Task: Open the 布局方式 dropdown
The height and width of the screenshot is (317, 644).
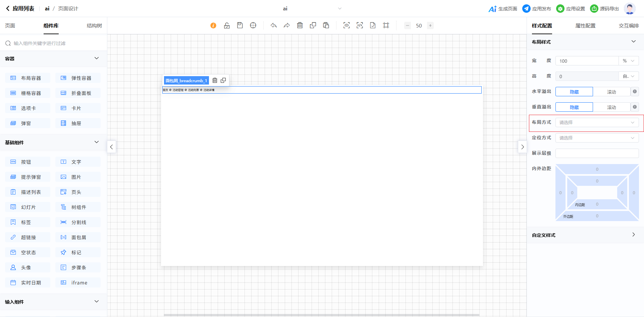Action: click(x=597, y=122)
